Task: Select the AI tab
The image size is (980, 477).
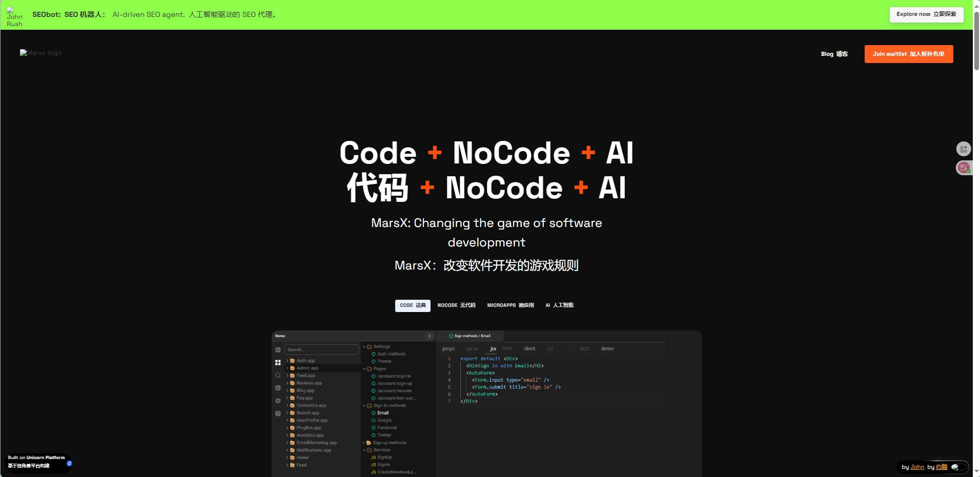Action: coord(559,305)
